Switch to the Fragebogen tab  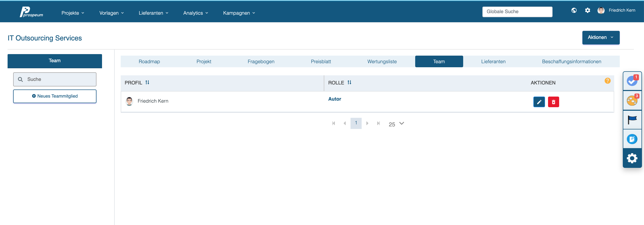(261, 61)
